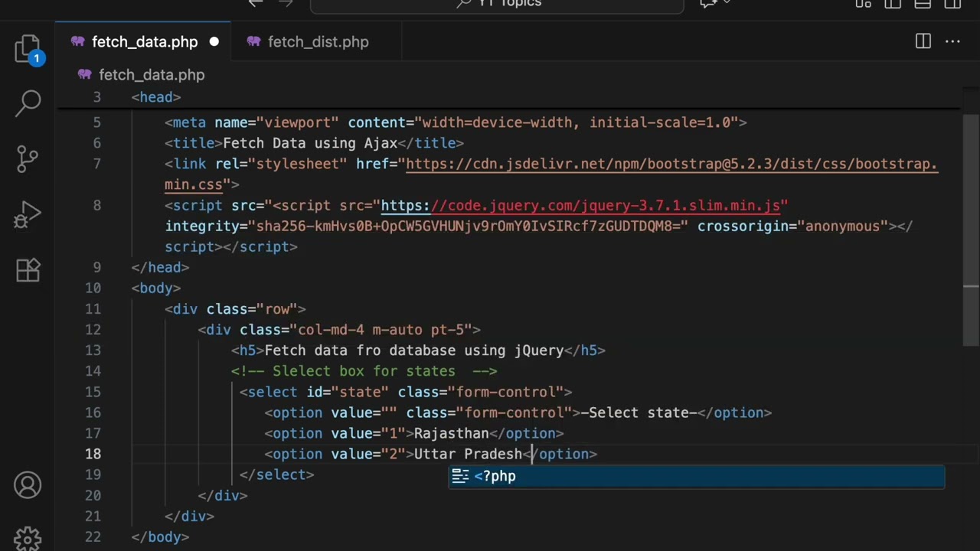Click the PHP elephant icon on fetch_dist.php tab

(x=253, y=42)
